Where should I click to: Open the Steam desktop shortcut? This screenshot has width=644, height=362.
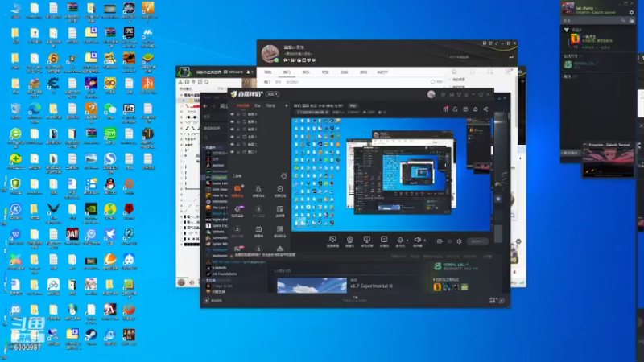coord(91,335)
